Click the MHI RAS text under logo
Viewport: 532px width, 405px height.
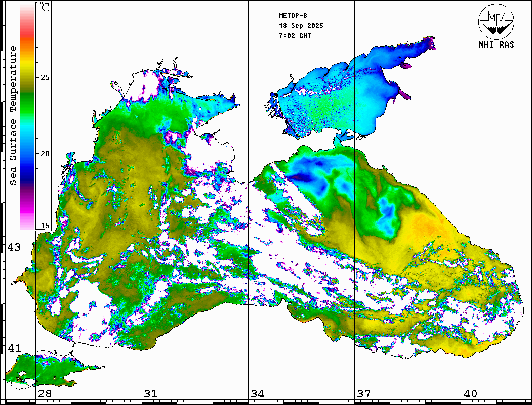(496, 45)
